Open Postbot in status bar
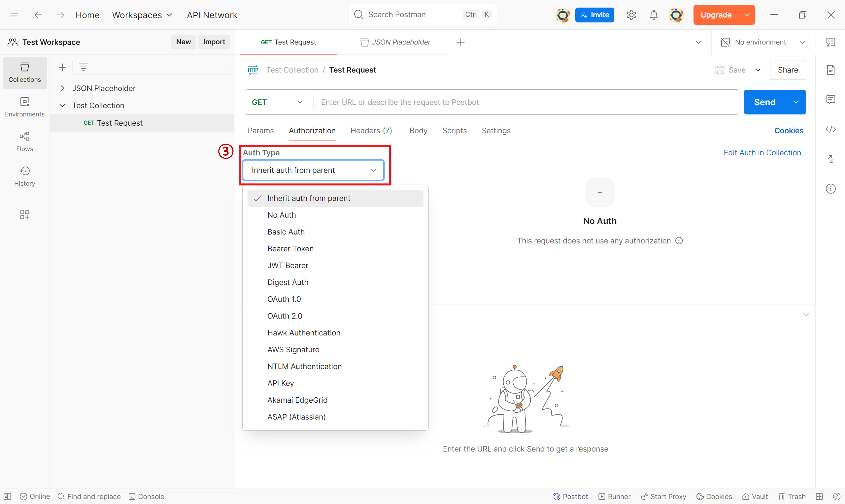 coord(570,496)
